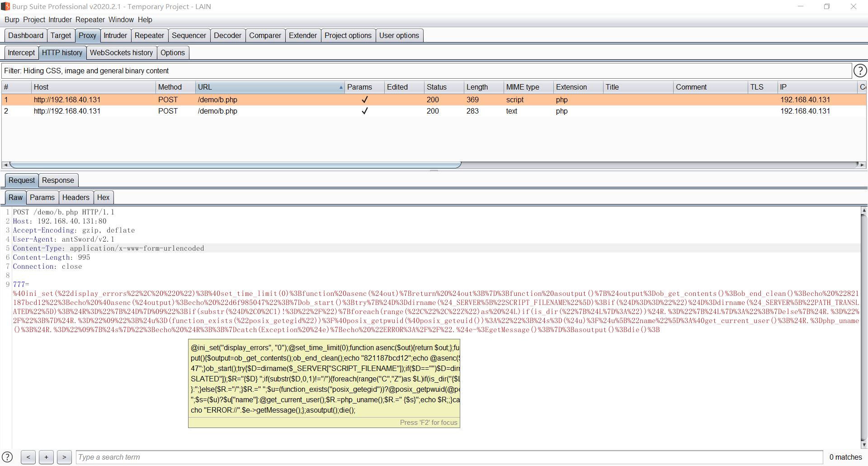Open the Proxy Options sub-tab
Screen dimensions: 868x466
point(173,52)
